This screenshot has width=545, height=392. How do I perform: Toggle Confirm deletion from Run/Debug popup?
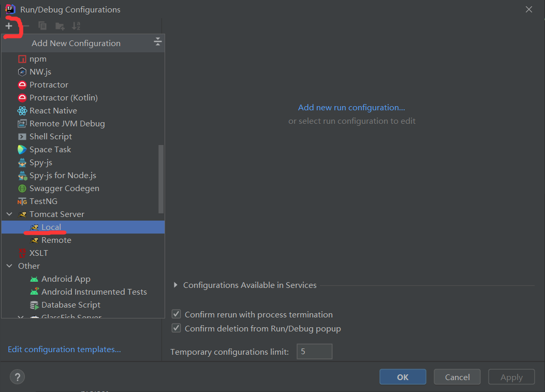pos(176,328)
